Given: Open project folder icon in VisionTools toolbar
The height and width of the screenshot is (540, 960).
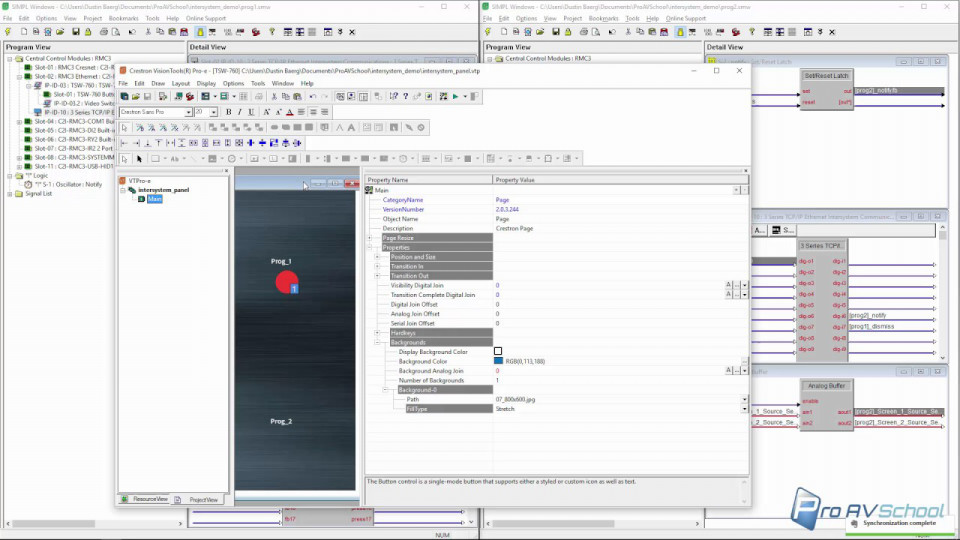Looking at the screenshot, I should click(136, 96).
